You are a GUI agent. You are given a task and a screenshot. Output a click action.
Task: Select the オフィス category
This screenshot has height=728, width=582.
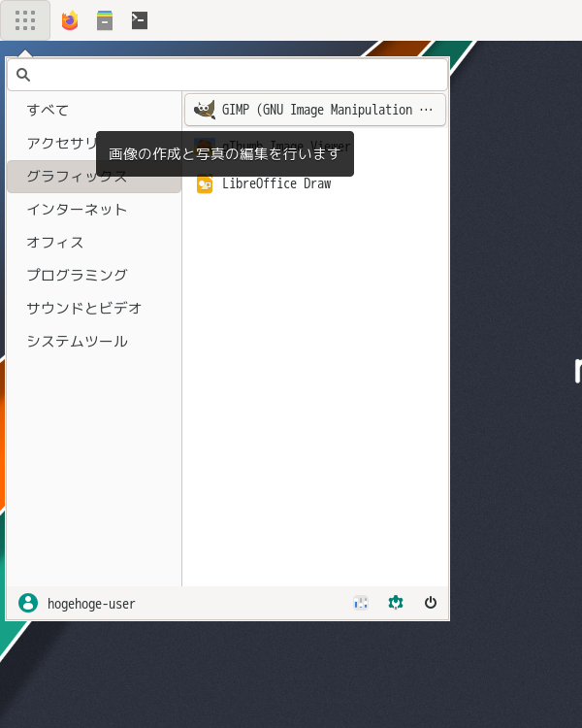(x=94, y=243)
